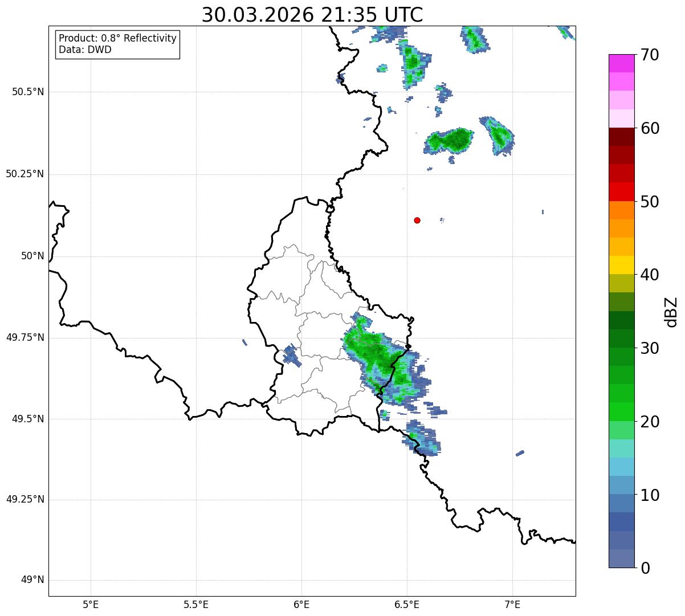The width and height of the screenshot is (685, 616).
Task: Click the 50.5°N latitude label
Action: (27, 92)
